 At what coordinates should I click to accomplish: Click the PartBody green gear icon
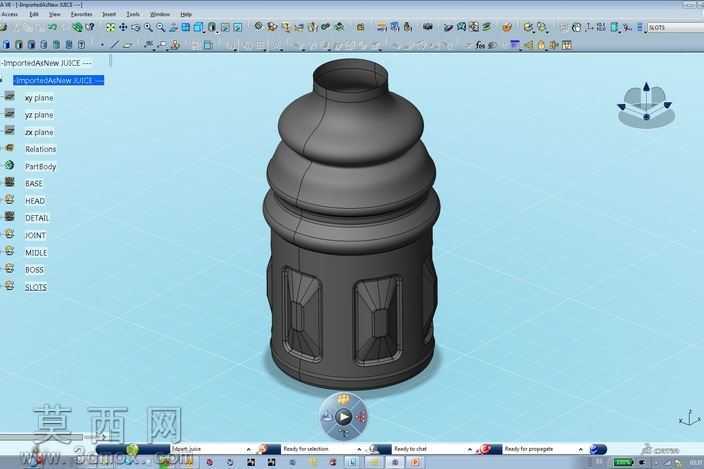pos(9,165)
